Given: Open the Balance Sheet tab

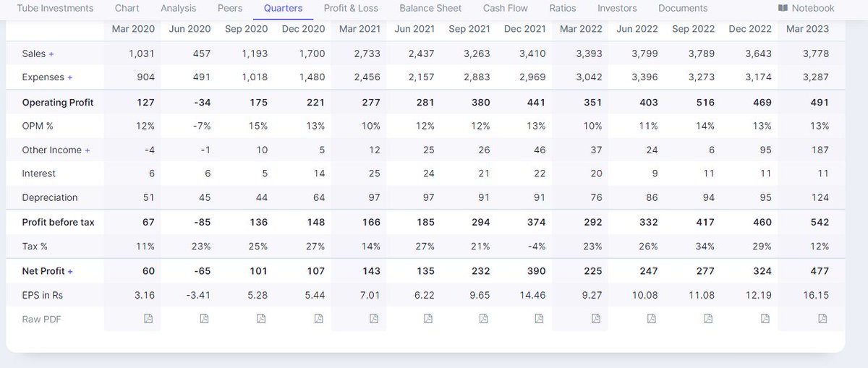Looking at the screenshot, I should pyautogui.click(x=431, y=8).
